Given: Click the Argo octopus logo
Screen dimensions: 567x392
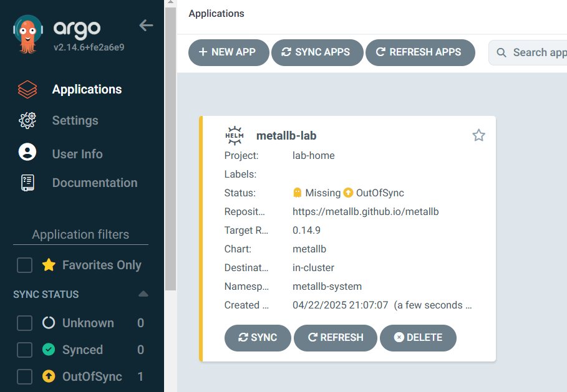Looking at the screenshot, I should (28, 34).
